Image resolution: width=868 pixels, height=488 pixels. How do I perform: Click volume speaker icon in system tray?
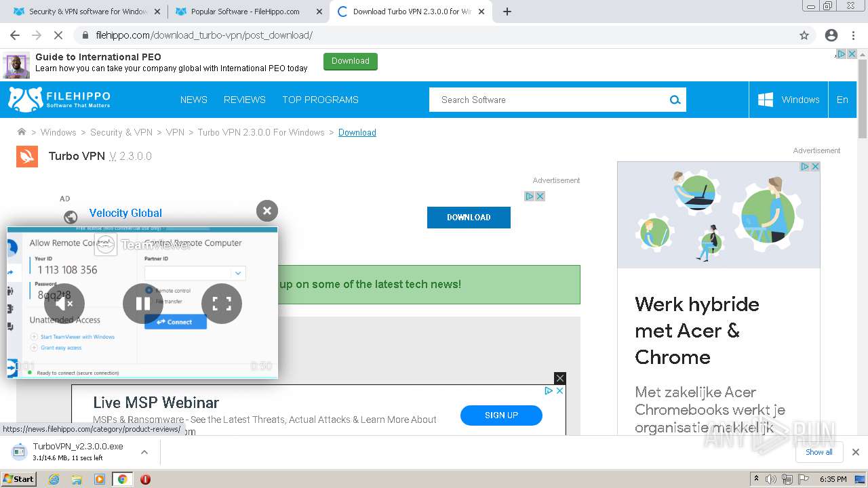(x=771, y=479)
